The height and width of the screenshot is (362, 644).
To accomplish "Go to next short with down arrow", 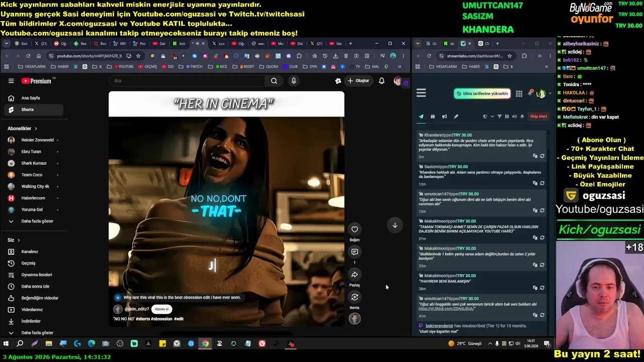I will [395, 225].
